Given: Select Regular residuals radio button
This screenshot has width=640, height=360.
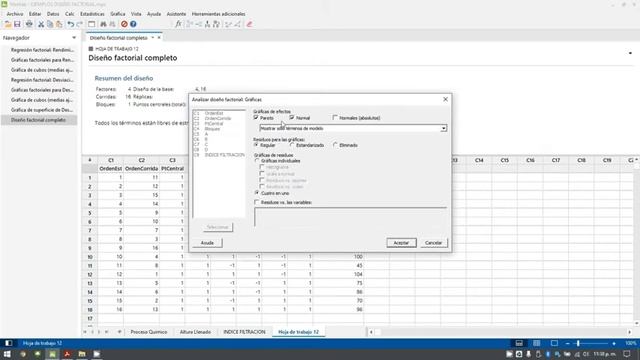Looking at the screenshot, I should click(256, 145).
